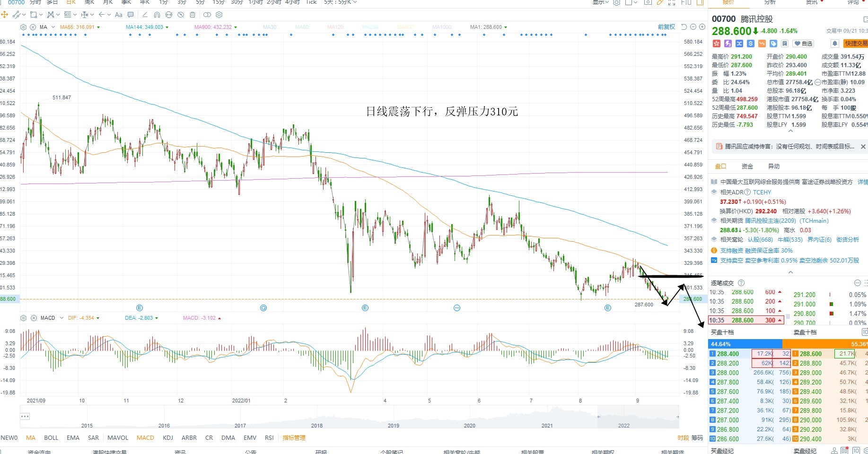The image size is (868, 454).
Task: Switch adjustment mode via 前复权
Action: coord(666,27)
